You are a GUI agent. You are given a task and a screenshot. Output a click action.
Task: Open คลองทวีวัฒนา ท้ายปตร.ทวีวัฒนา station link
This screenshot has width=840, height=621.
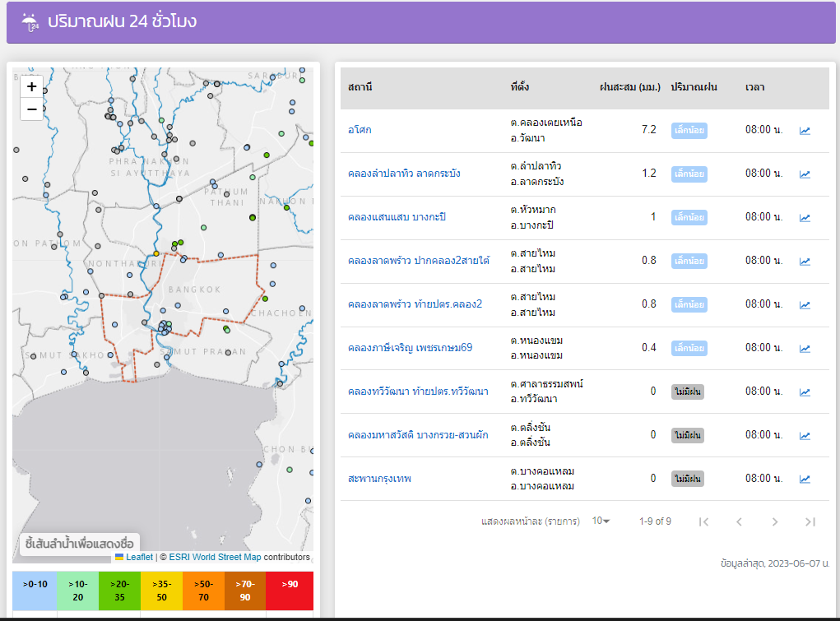pyautogui.click(x=418, y=392)
